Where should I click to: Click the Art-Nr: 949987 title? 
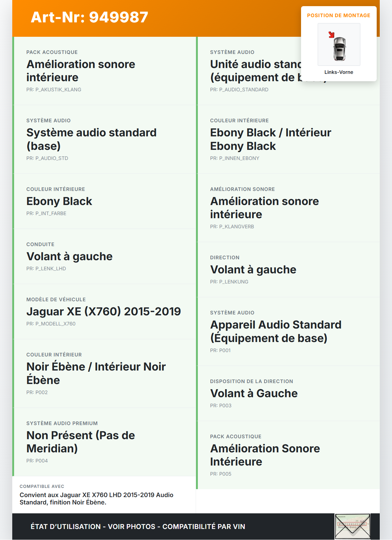(89, 17)
